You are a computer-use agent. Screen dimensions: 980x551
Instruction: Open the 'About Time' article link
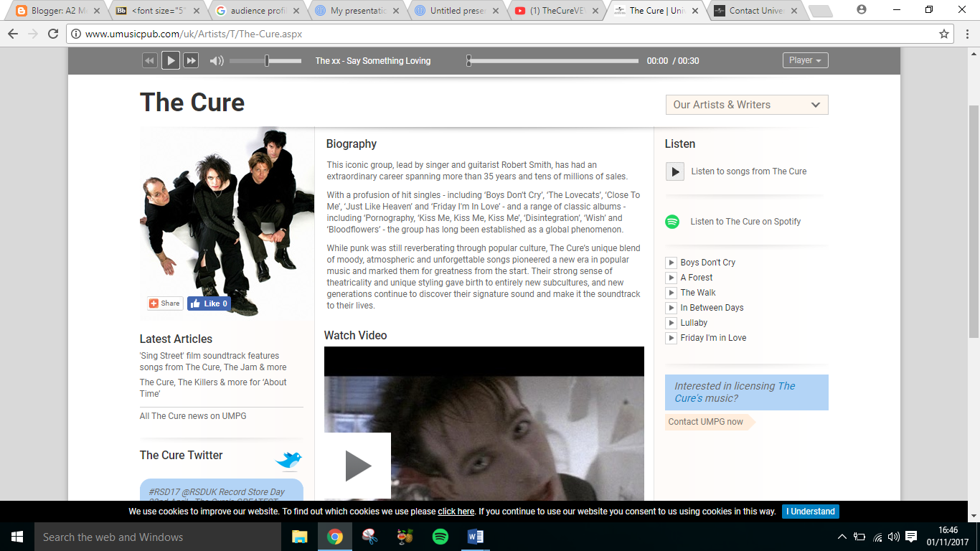tap(213, 388)
